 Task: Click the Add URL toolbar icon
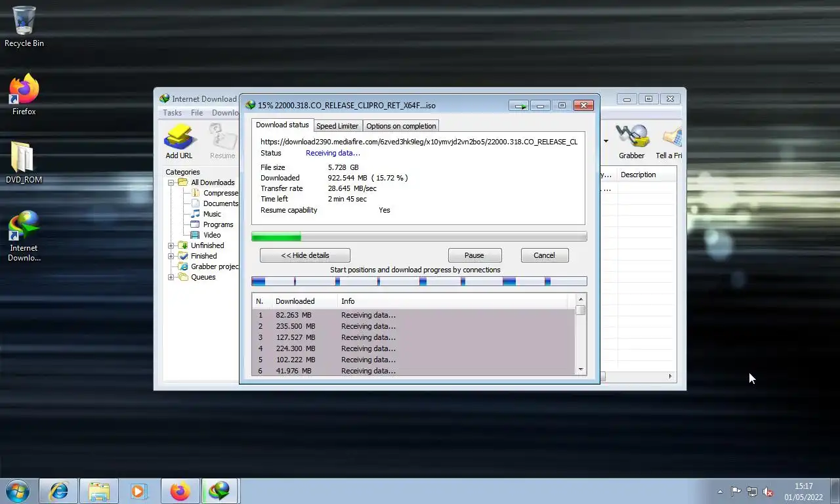point(179,136)
